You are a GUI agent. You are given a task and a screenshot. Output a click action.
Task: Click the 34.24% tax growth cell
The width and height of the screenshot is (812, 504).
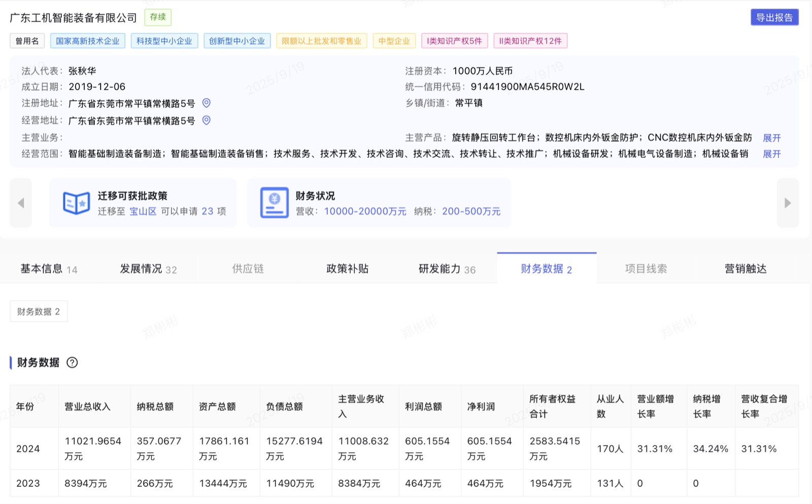tap(710, 449)
